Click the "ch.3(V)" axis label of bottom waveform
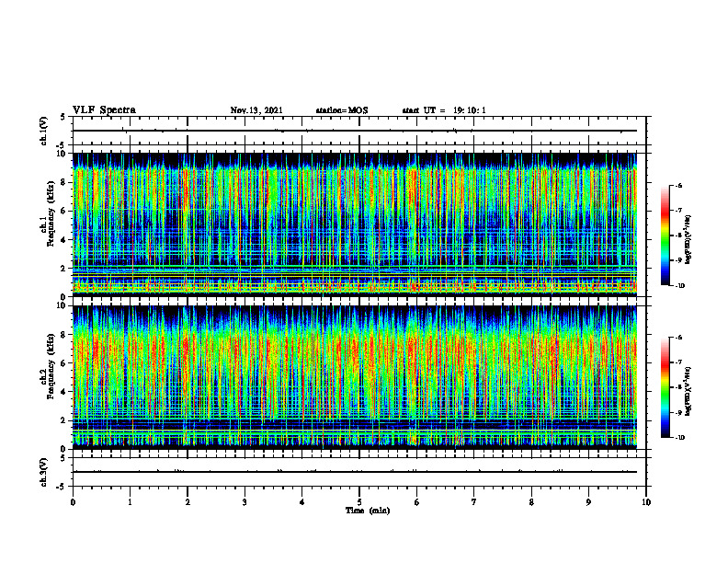The width and height of the screenshot is (728, 563). point(43,473)
